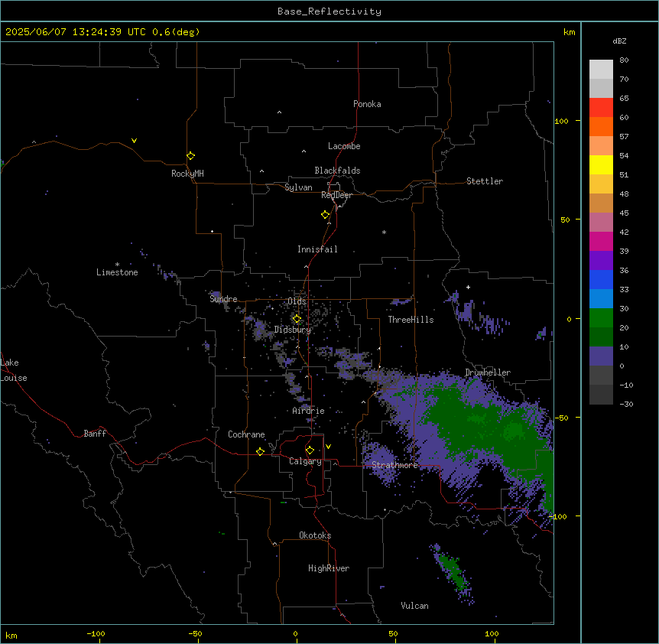Click the small green echo northeast of Vulcan
The width and height of the screenshot is (659, 644).
(x=454, y=574)
